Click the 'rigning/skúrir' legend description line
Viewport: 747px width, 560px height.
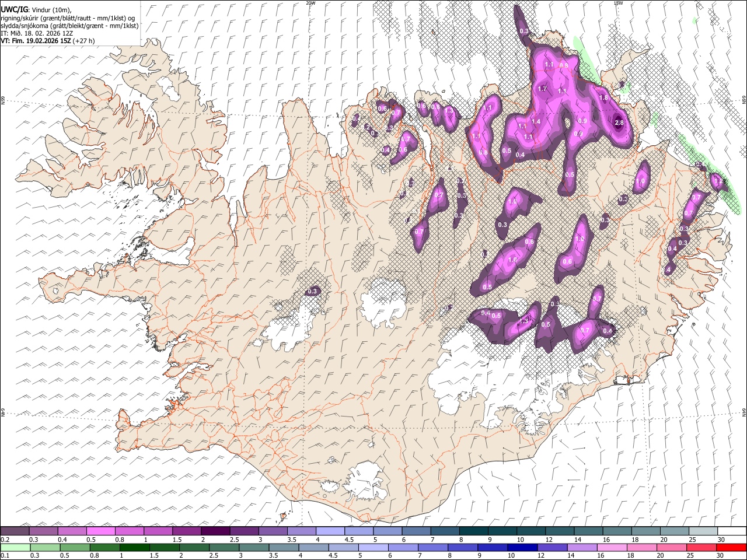[68, 17]
